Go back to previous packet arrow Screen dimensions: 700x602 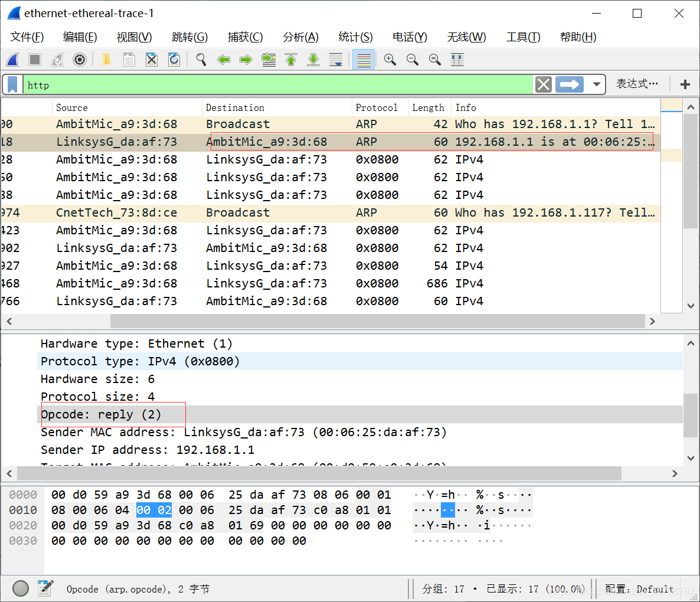224,60
